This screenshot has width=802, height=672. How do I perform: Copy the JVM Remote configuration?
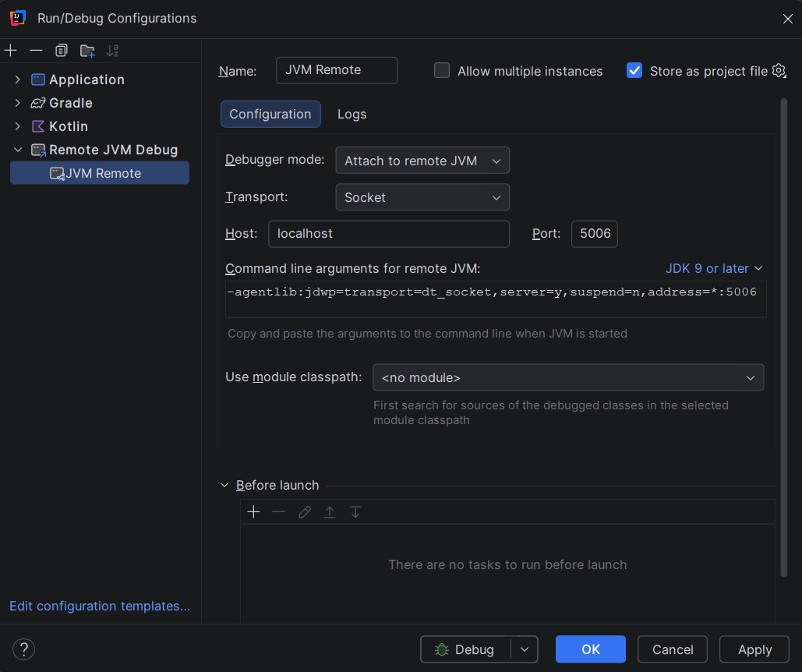(61, 50)
